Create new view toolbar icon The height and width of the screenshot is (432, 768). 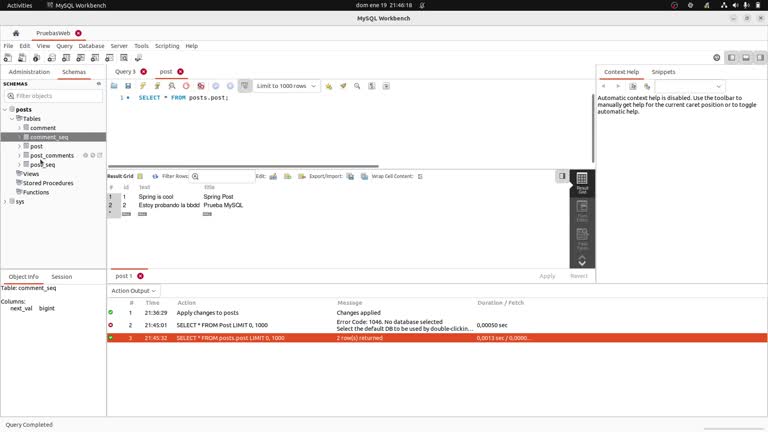point(80,58)
